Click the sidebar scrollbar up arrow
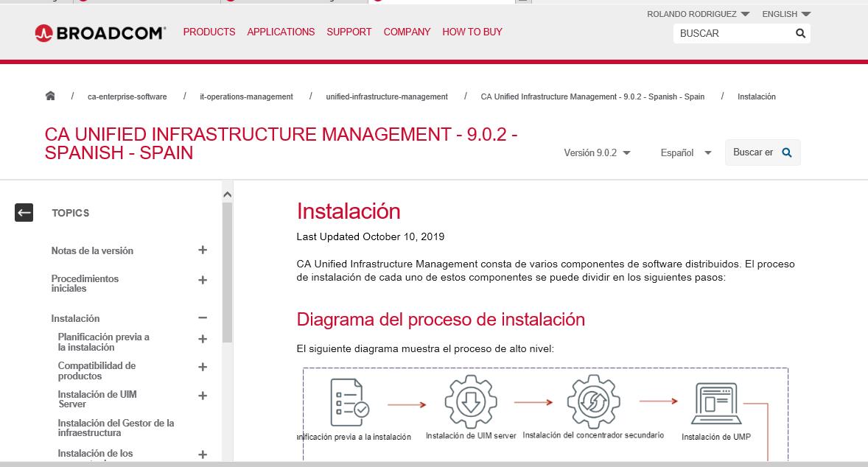Image resolution: width=868 pixels, height=467 pixels. [x=227, y=194]
